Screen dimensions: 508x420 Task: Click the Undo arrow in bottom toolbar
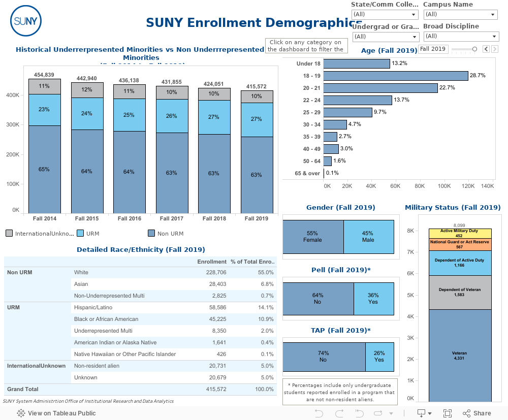pyautogui.click(x=319, y=413)
